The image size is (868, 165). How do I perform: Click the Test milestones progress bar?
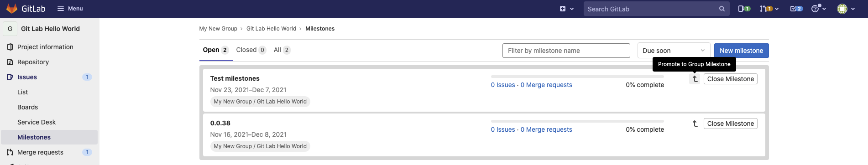tap(577, 77)
